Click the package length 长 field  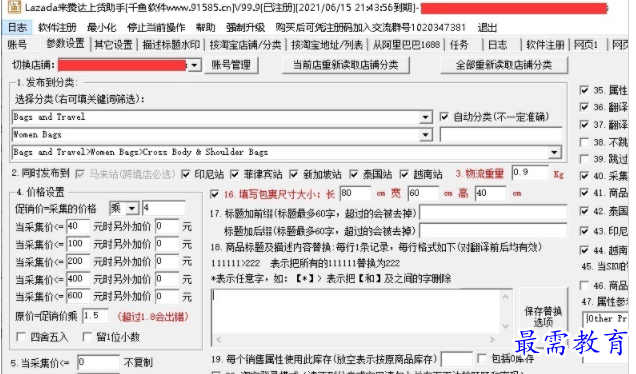click(x=355, y=193)
